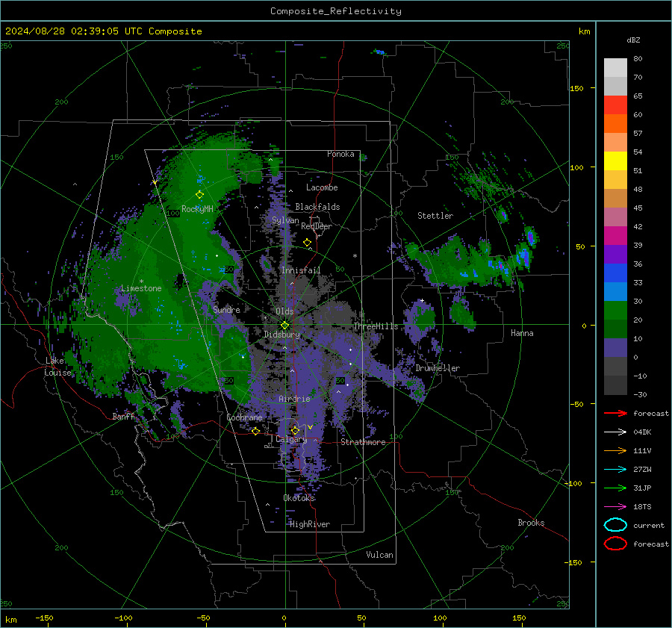Click the Sundre town label
Viewport: 672px width, 628px height.
226,309
